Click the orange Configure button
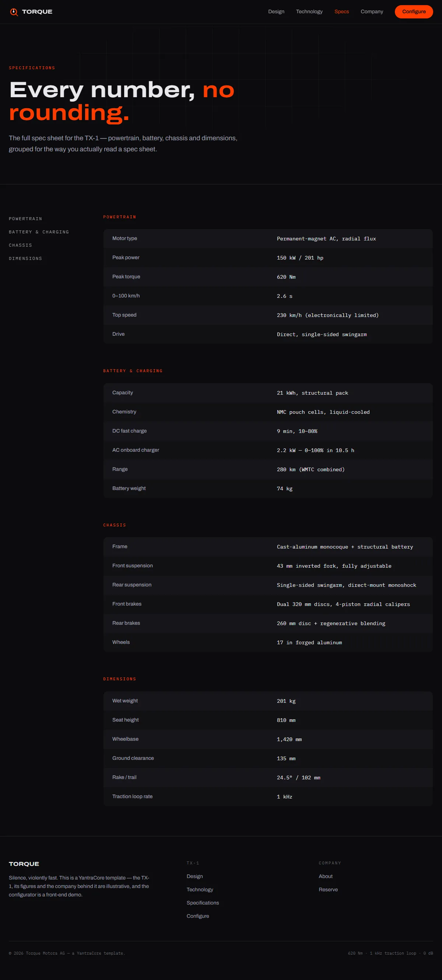Screen dimensions: 442x980 point(413,12)
